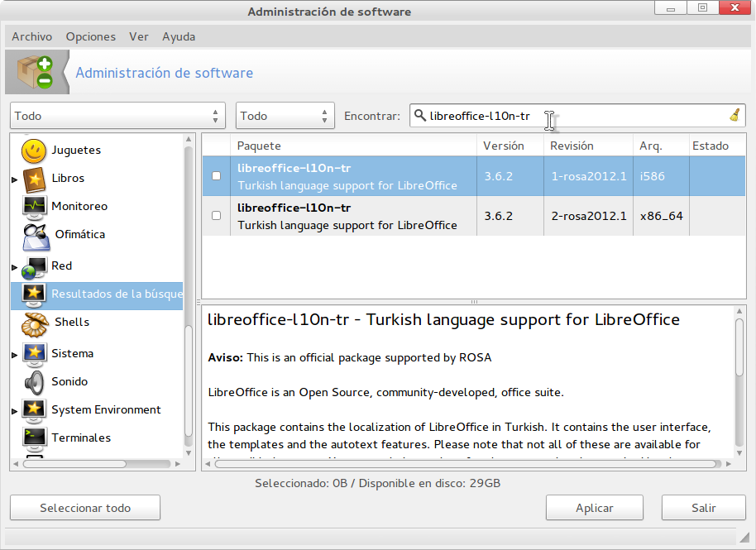This screenshot has height=550, width=756.
Task: Click the Seleccionar todo button
Action: point(85,508)
